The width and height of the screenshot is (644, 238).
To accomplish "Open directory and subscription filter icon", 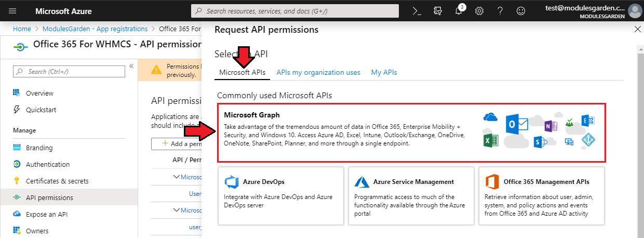I will pyautogui.click(x=437, y=11).
